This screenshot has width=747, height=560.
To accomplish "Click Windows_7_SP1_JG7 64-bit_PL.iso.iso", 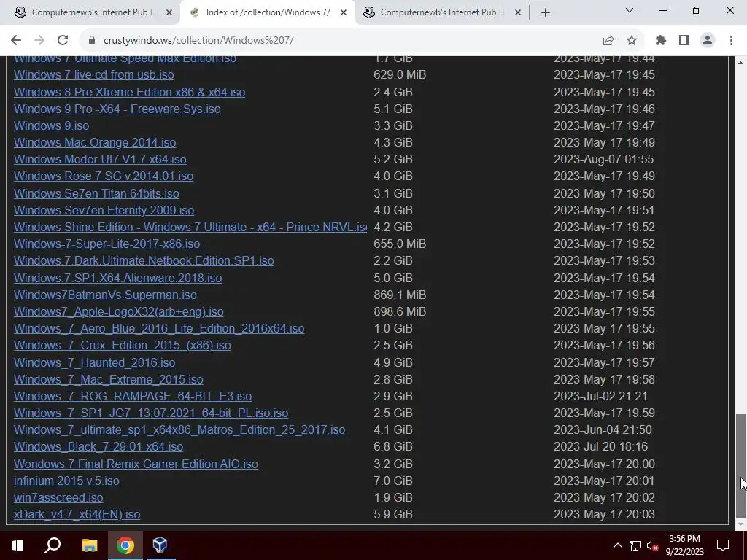I will pos(151,413).
